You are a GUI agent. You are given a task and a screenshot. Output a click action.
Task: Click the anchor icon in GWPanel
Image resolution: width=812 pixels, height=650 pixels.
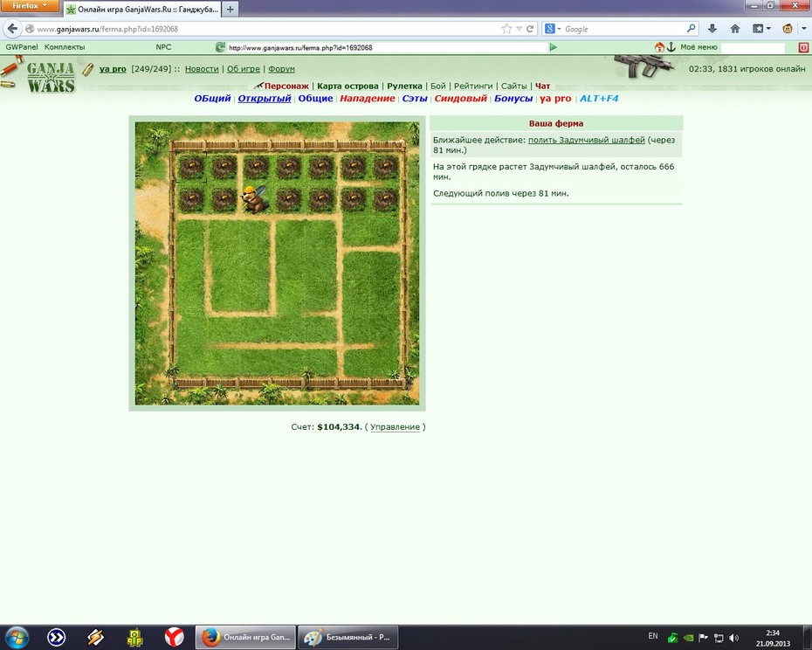tap(671, 47)
